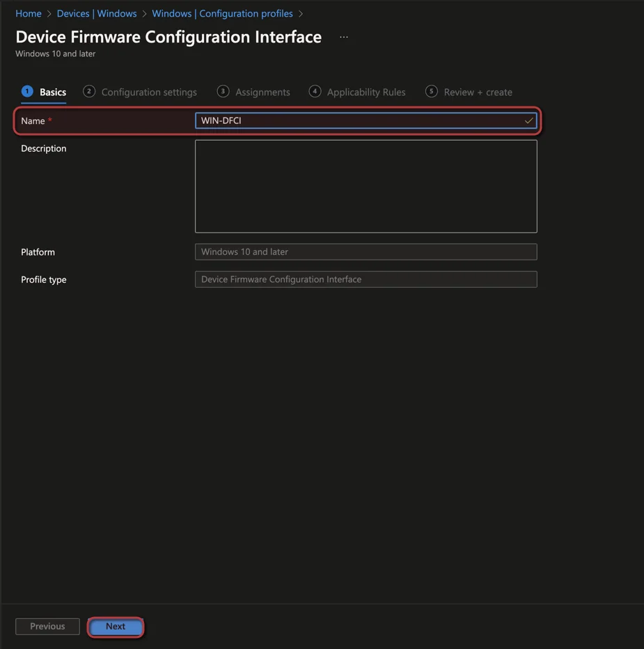
Task: Click the Name input field
Action: 366,120
